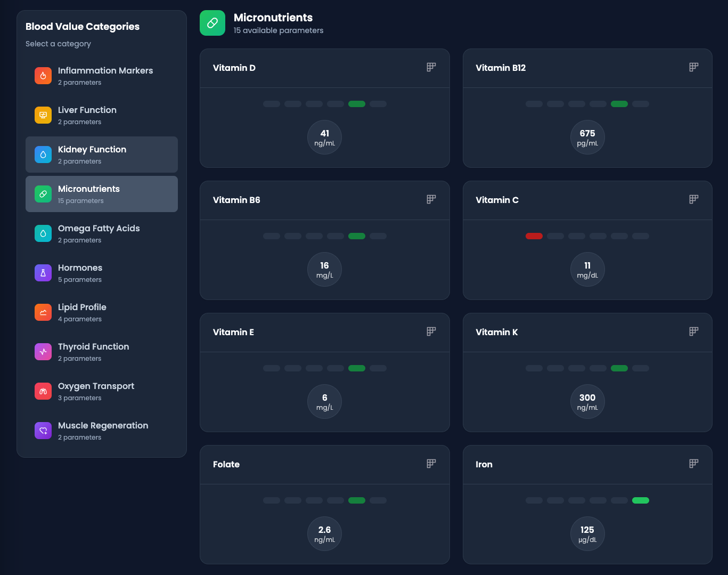Click the Oxygen Transport lungs icon
The width and height of the screenshot is (728, 575).
tap(43, 391)
